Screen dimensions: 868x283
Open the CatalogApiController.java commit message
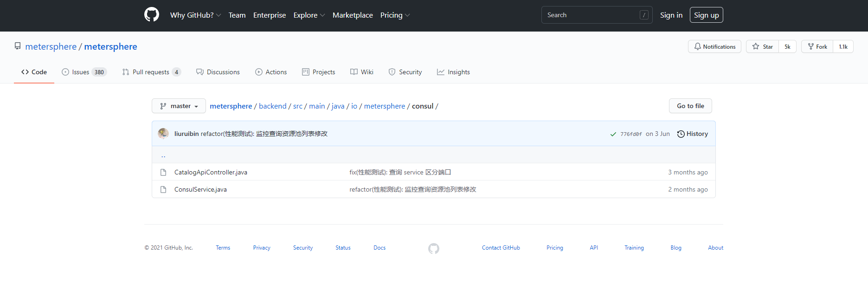(x=400, y=172)
